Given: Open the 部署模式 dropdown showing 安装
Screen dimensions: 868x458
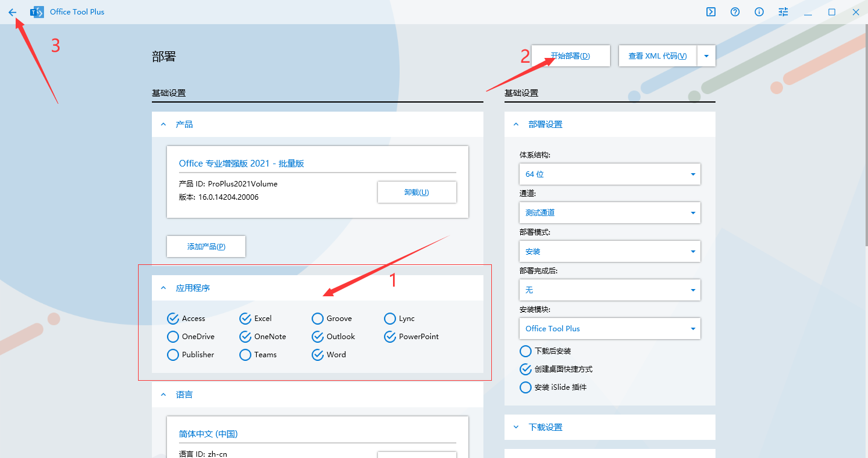Looking at the screenshot, I should coord(609,251).
